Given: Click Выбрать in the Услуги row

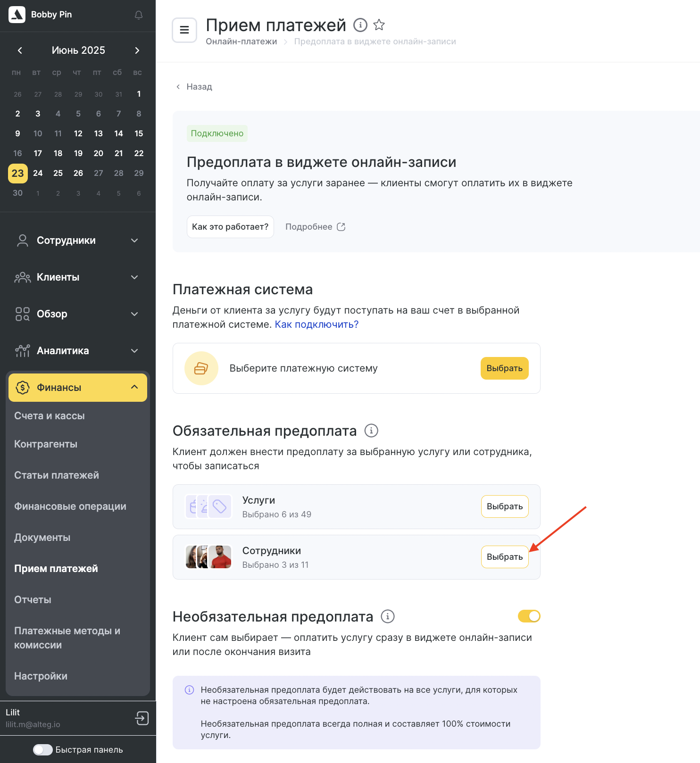Looking at the screenshot, I should pos(505,506).
